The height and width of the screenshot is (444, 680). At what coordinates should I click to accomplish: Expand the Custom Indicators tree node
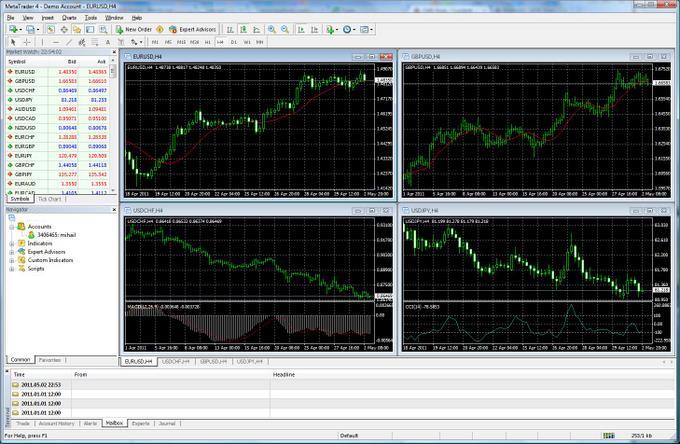[x=12, y=260]
